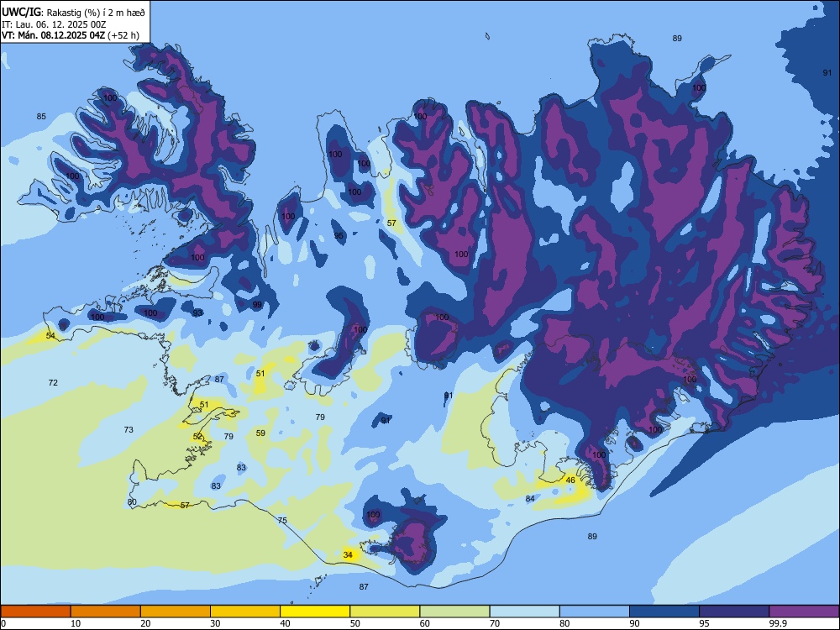Image resolution: width=840 pixels, height=630 pixels.
Task: Click the valid time 'VT: Mán. 08.12.2025 04Z'
Action: tap(54, 35)
